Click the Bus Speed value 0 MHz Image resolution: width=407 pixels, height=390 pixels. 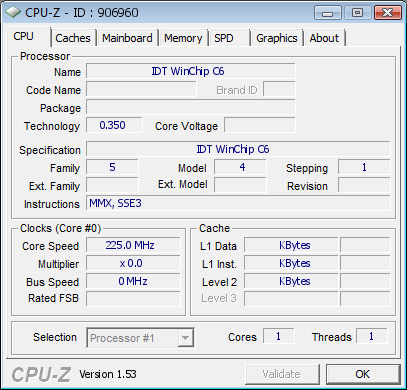(x=133, y=281)
